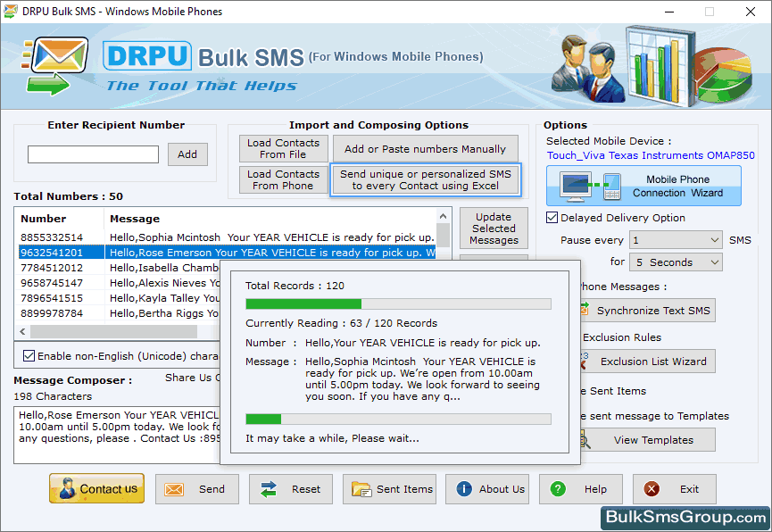The height and width of the screenshot is (532, 772).
Task: Click the message composer text area
Action: (117, 435)
